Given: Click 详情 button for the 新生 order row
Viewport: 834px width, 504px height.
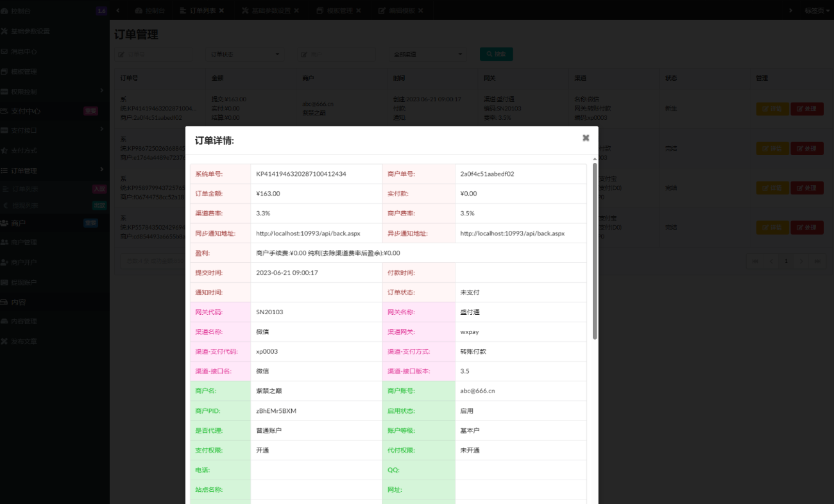Looking at the screenshot, I should coord(772,109).
